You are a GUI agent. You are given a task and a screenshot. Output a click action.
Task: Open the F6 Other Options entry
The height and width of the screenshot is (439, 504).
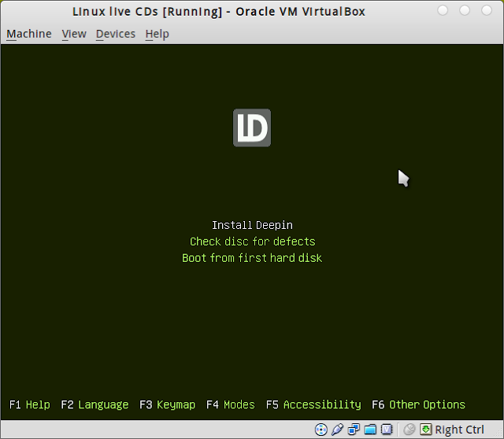pos(418,404)
